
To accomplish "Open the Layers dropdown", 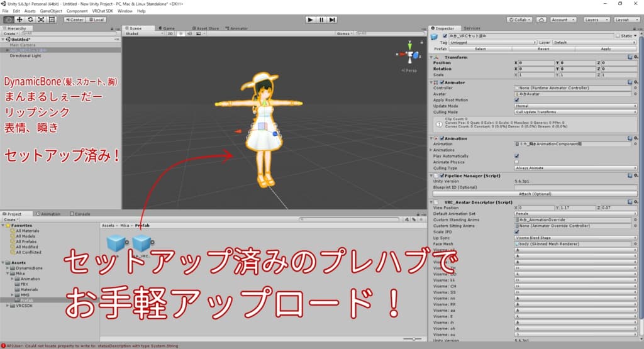I will point(595,19).
